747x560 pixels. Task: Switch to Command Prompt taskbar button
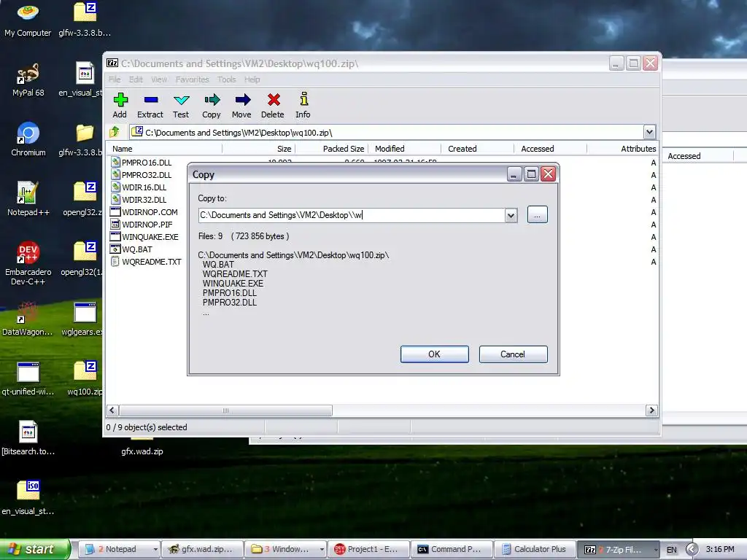point(452,549)
